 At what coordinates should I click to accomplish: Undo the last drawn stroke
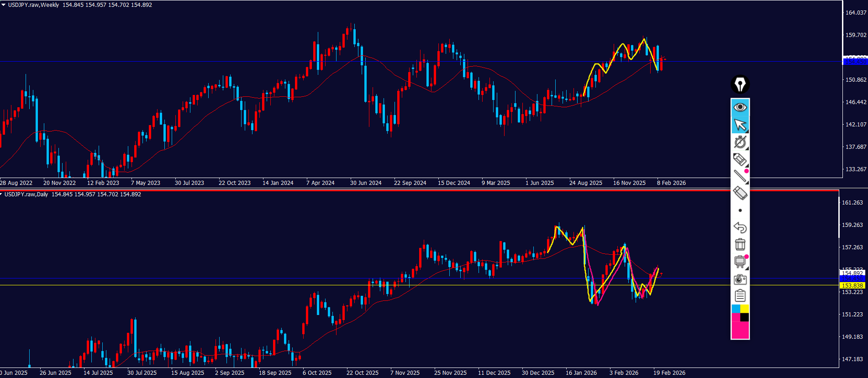pyautogui.click(x=740, y=227)
